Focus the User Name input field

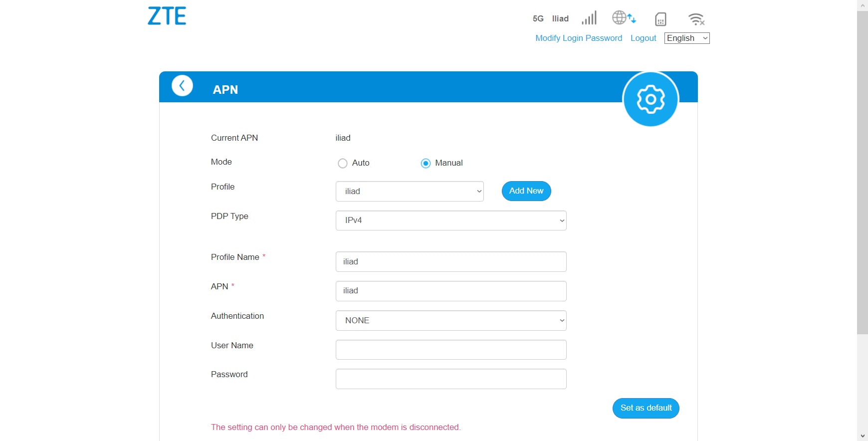(x=451, y=350)
